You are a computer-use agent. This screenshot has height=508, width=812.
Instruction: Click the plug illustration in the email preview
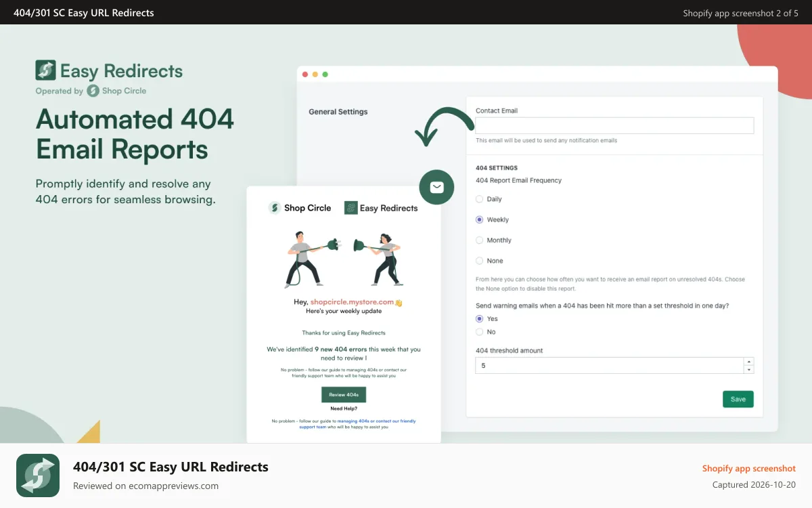(344, 259)
